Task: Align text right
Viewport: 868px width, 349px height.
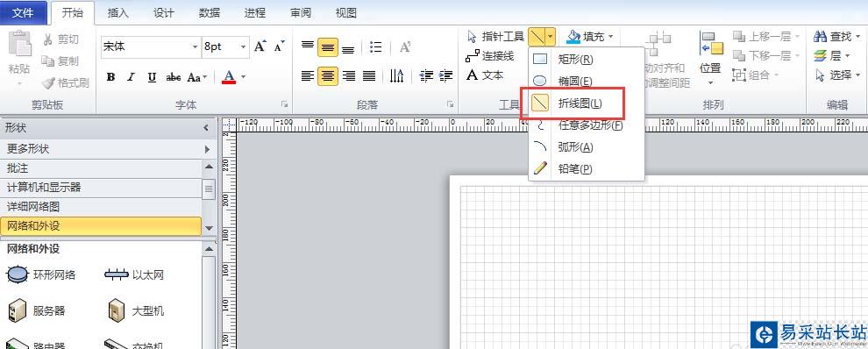Action: click(x=349, y=75)
